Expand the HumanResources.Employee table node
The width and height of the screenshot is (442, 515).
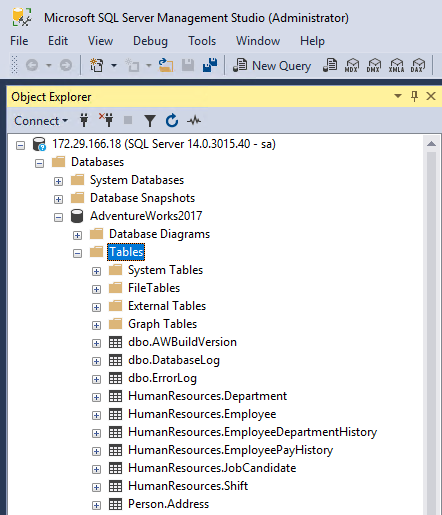click(x=96, y=415)
